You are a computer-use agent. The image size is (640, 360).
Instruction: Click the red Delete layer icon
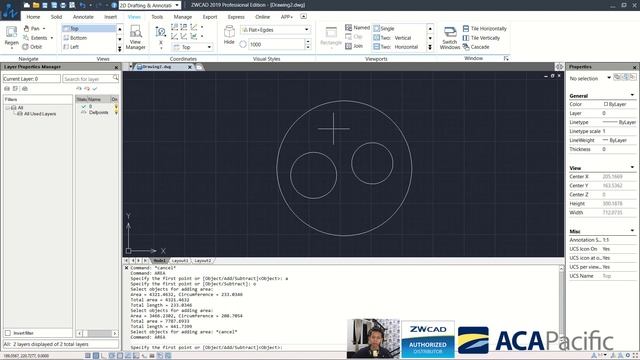87,89
